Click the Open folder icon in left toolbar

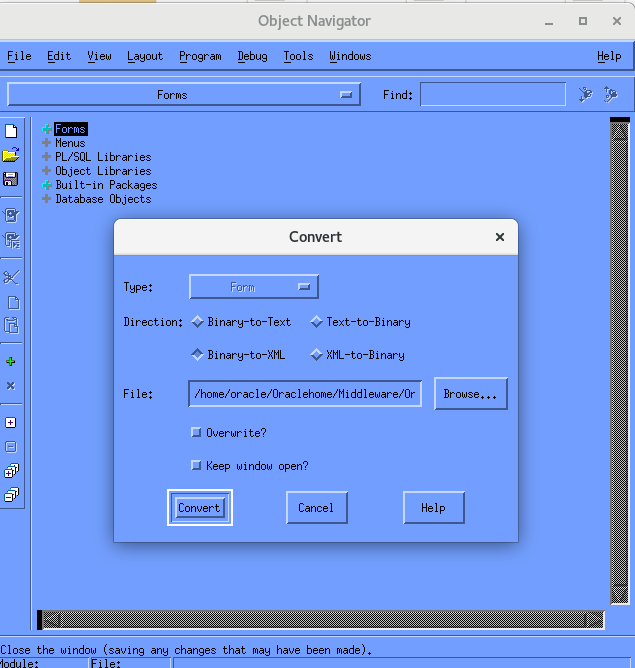coord(11,155)
